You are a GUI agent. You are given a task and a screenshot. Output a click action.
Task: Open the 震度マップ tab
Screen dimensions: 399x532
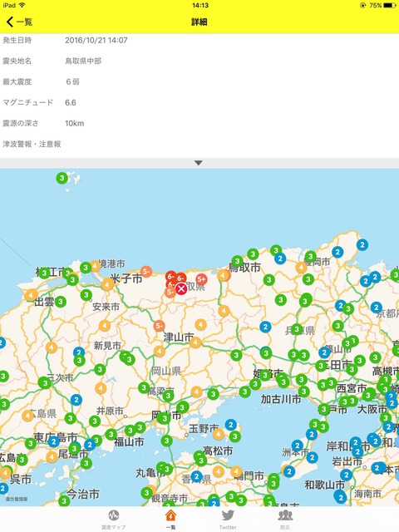(x=114, y=520)
